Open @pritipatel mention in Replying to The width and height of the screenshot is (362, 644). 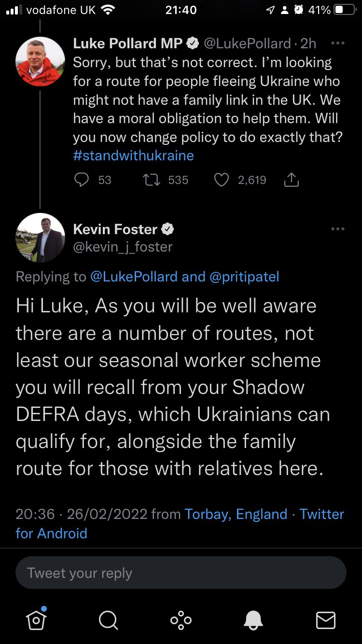(x=244, y=277)
